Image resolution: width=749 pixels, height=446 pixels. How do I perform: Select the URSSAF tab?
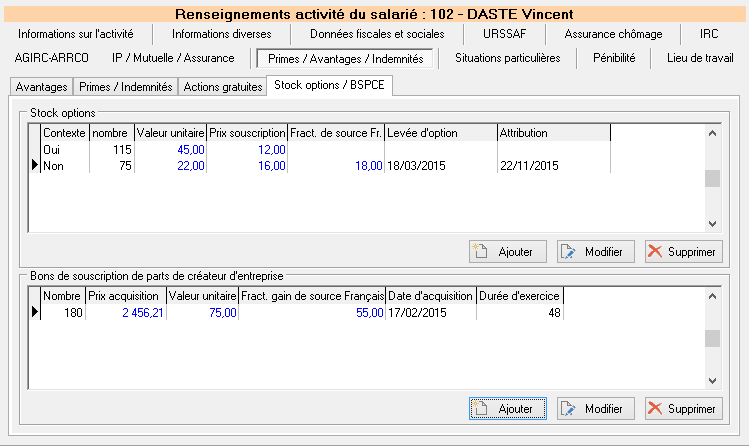tap(502, 33)
